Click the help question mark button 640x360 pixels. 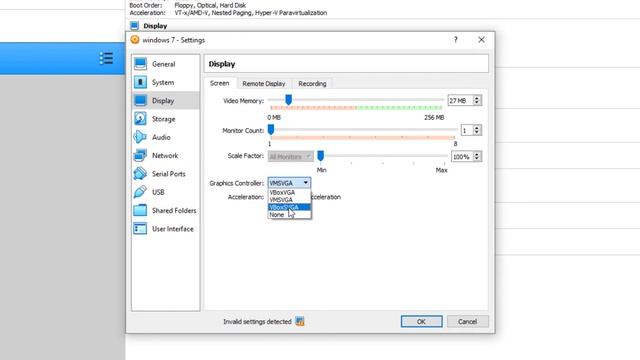pos(456,40)
